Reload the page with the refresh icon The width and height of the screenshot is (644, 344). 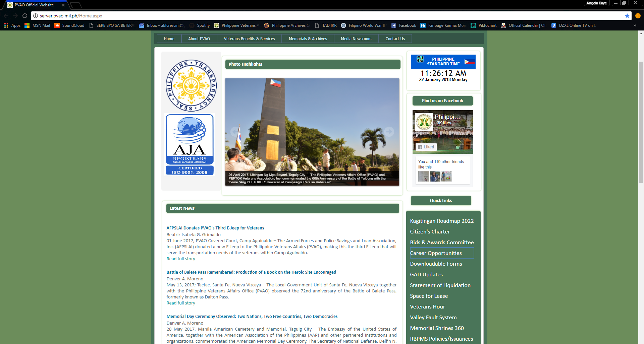click(x=25, y=16)
